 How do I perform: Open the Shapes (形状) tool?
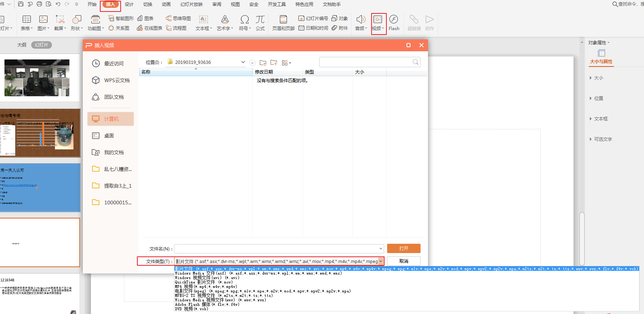[x=77, y=23]
